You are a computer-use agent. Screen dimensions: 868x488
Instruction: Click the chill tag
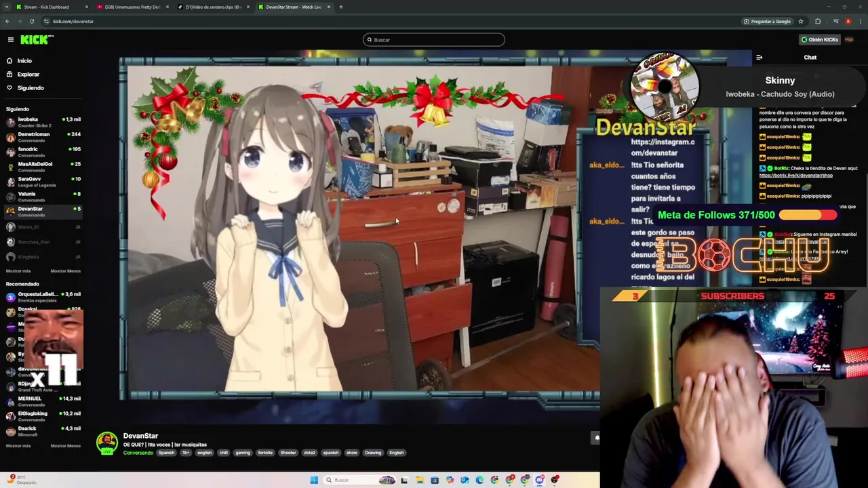(223, 453)
